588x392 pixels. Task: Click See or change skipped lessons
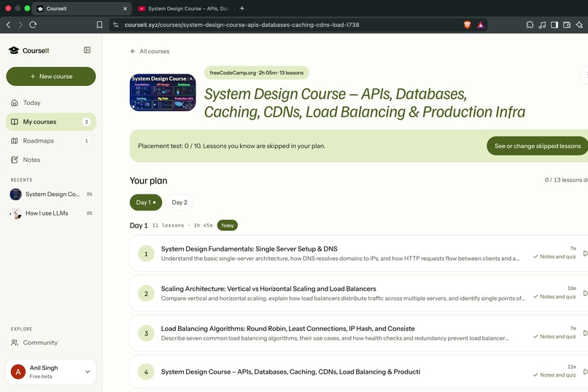(538, 146)
